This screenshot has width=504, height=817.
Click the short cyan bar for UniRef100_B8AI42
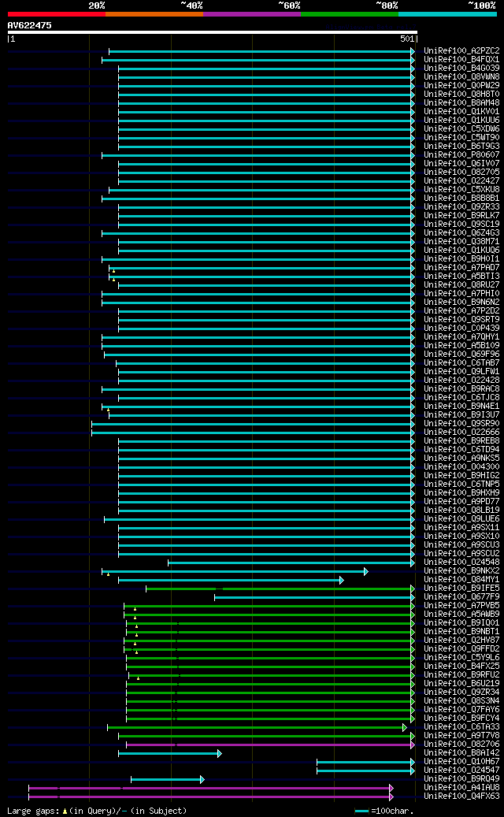[x=170, y=753]
